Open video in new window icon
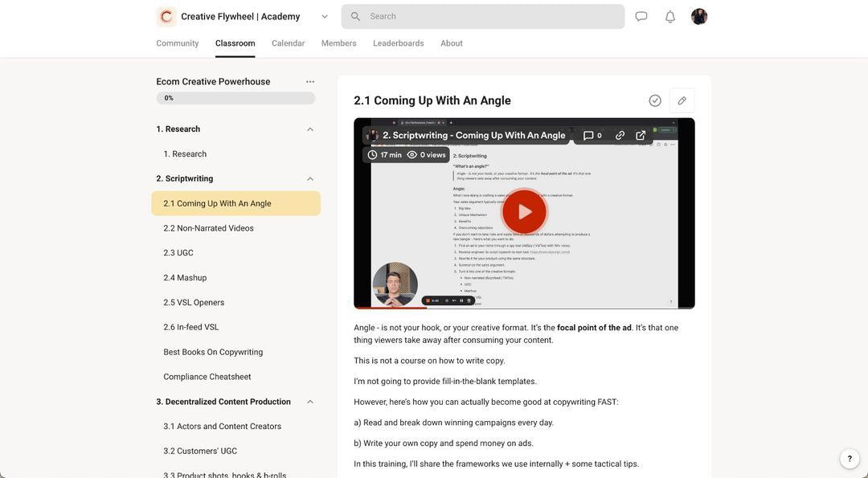The width and height of the screenshot is (868, 478). 641,135
